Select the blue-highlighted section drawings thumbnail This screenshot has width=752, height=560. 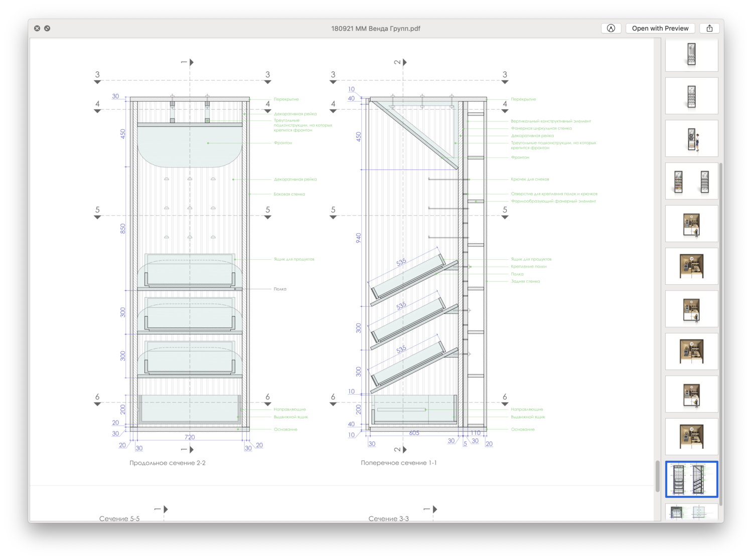pos(691,479)
